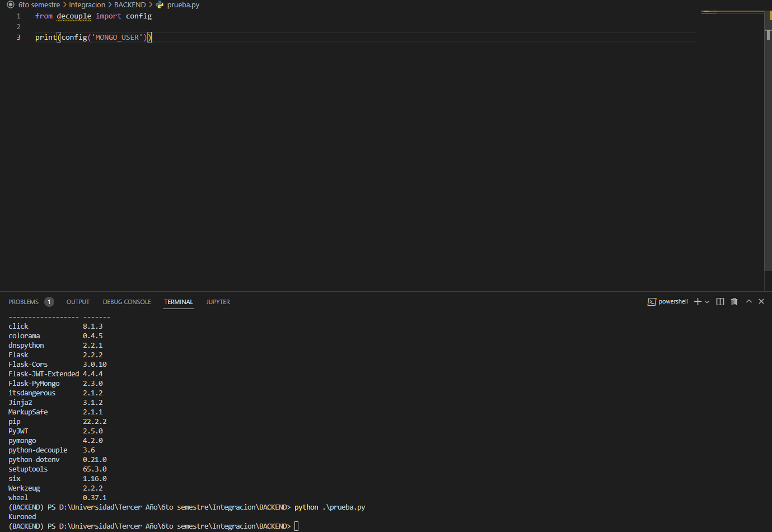Click 'Flask-JWT-Extended' row in terminal
The width and height of the screenshot is (772, 532).
pyautogui.click(x=55, y=374)
